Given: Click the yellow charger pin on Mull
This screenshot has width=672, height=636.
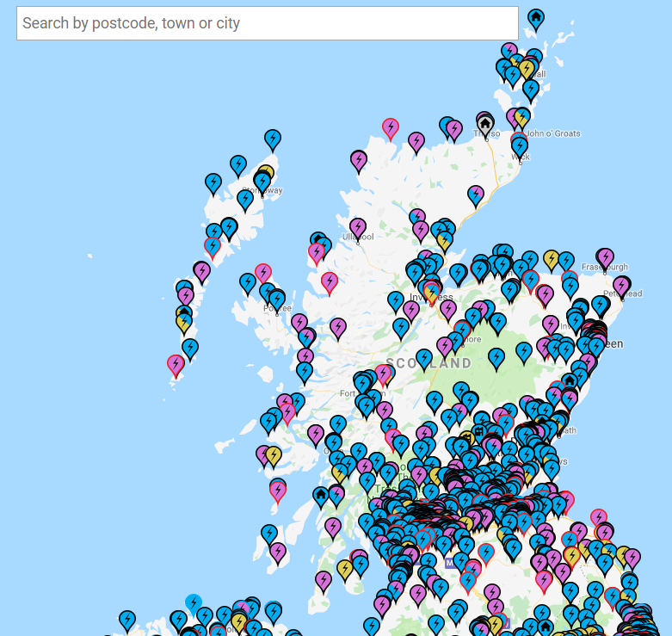Looking at the screenshot, I should 274,457.
